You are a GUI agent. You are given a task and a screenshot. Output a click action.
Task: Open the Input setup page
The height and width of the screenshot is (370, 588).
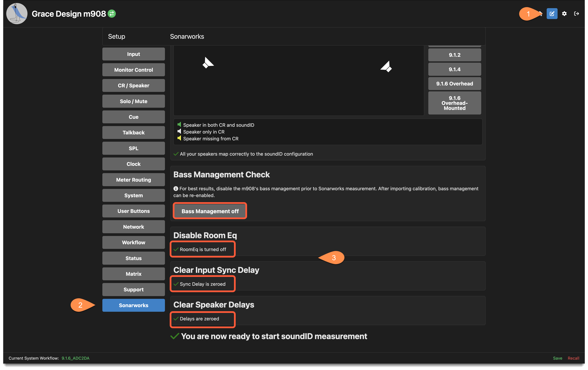(x=134, y=54)
